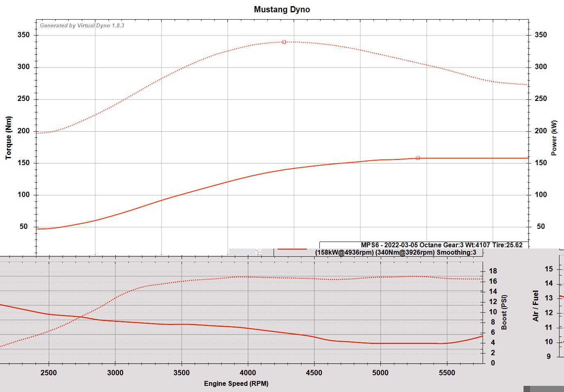Click 16 on the Boost axis
The height and width of the screenshot is (392, 564).
(x=493, y=281)
